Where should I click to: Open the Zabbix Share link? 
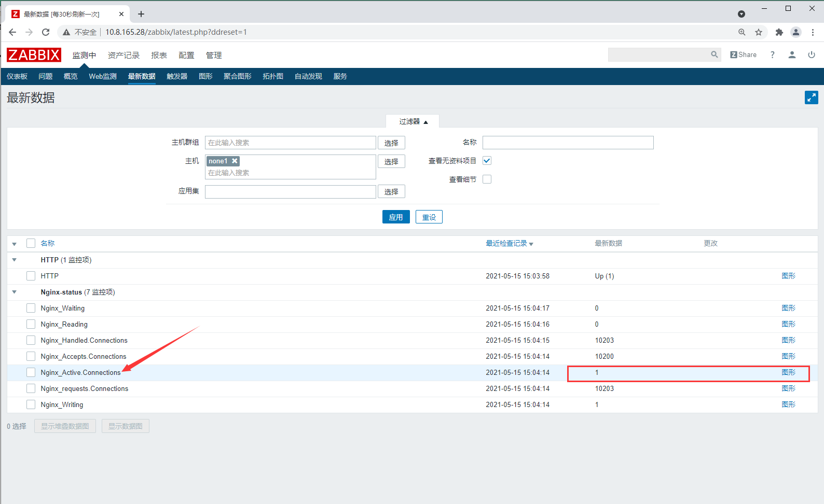click(x=743, y=54)
